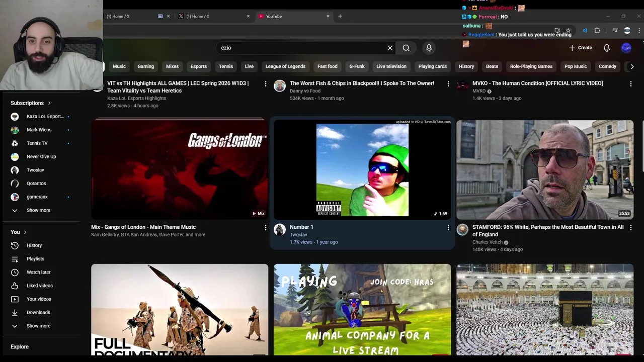
Task: Play the Full Documentary thumbnail
Action: pos(180,309)
